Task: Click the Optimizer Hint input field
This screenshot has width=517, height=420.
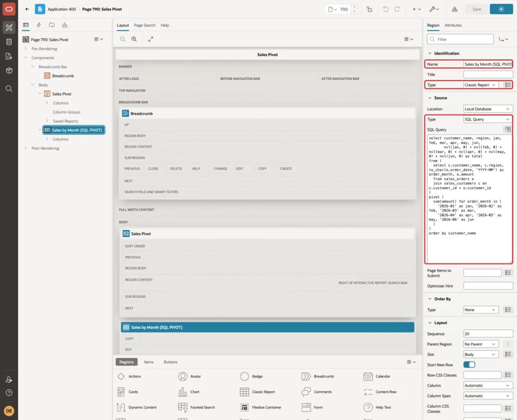Action: (488, 286)
